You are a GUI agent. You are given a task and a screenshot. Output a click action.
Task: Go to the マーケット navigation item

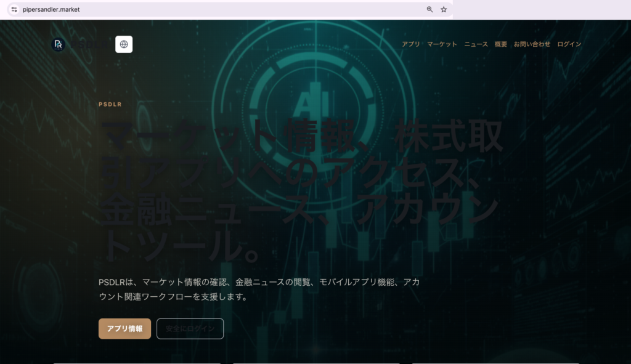click(442, 44)
